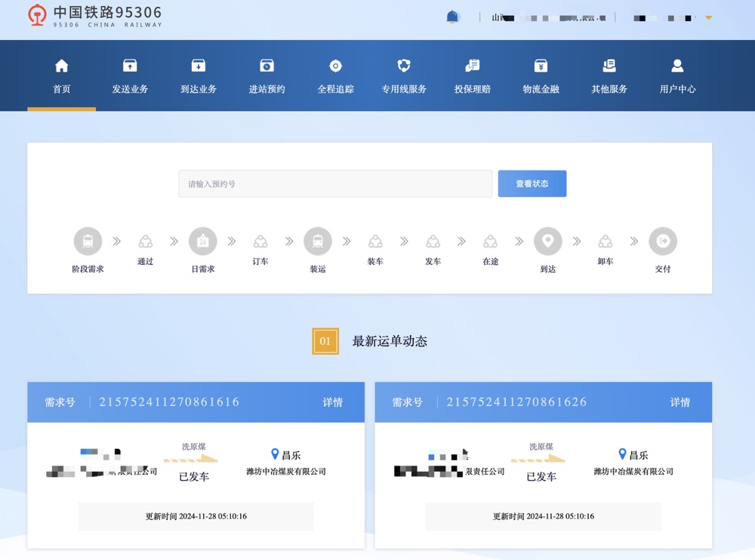This screenshot has height=560, width=755.
Task: Open the 到达业务 navigation icon
Action: point(199,66)
